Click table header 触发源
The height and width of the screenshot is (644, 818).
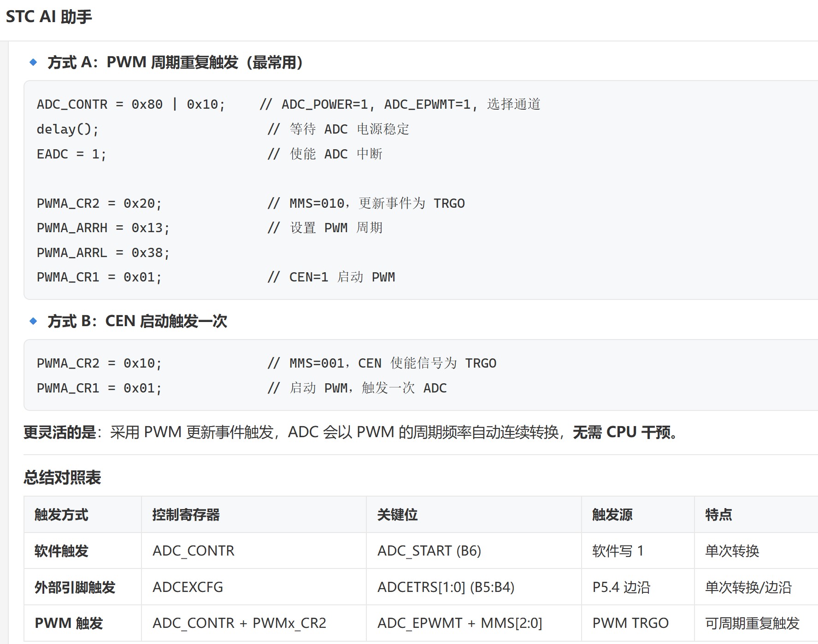[x=612, y=515]
